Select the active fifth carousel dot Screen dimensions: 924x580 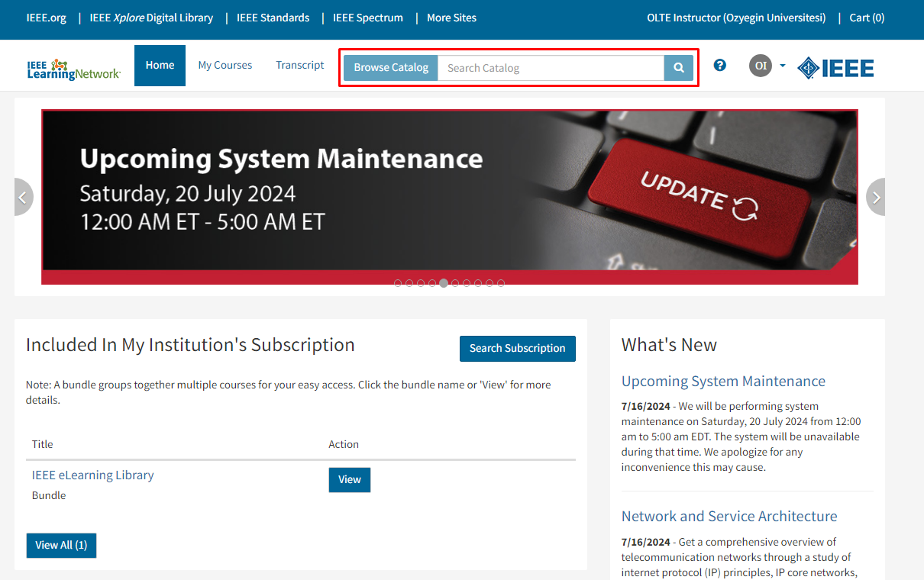[x=444, y=283]
